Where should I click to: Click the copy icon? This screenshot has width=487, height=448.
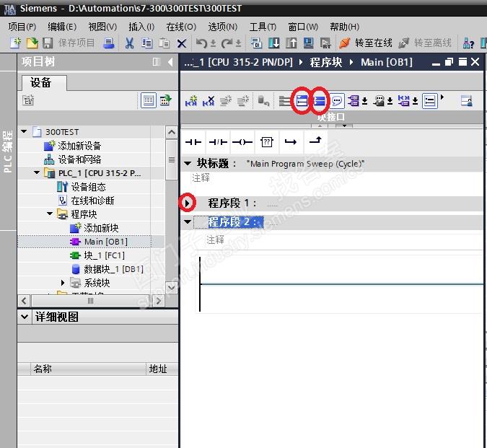click(147, 43)
